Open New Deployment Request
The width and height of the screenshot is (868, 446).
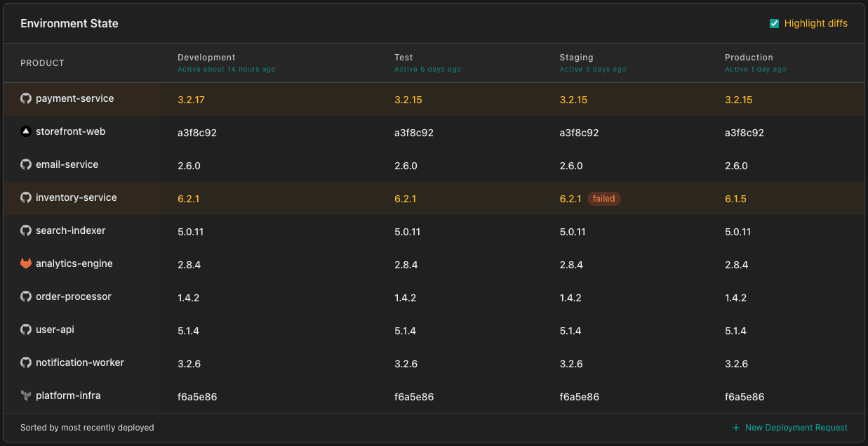click(790, 428)
